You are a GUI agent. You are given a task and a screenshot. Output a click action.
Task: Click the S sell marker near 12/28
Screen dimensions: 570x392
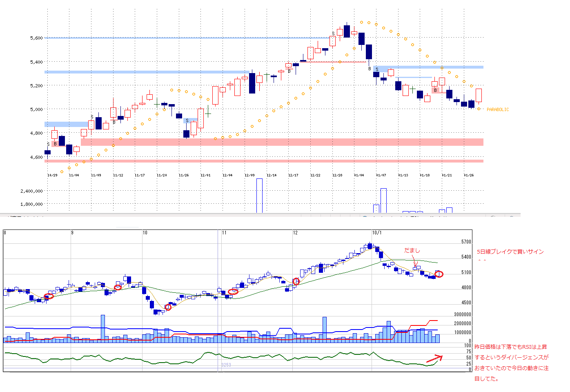333,33
